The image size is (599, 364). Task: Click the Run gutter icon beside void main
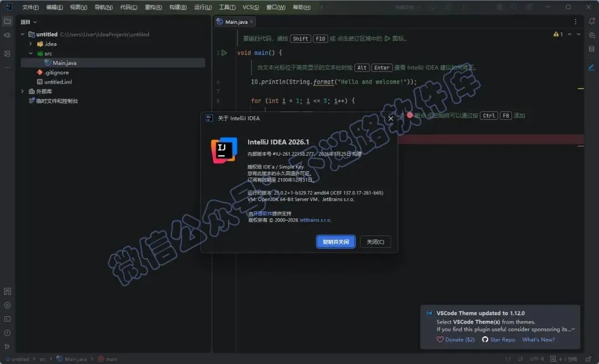click(x=224, y=53)
